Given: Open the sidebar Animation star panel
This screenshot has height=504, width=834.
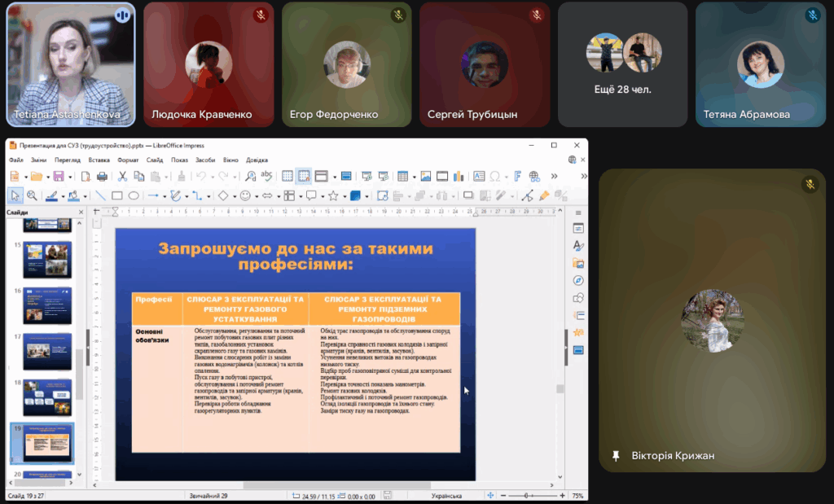Looking at the screenshot, I should coord(578,332).
